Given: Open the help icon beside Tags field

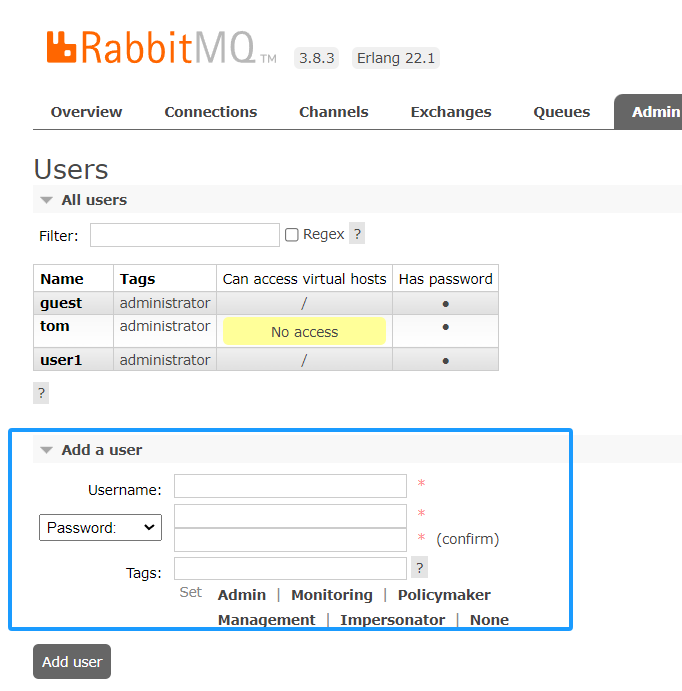Looking at the screenshot, I should [419, 568].
